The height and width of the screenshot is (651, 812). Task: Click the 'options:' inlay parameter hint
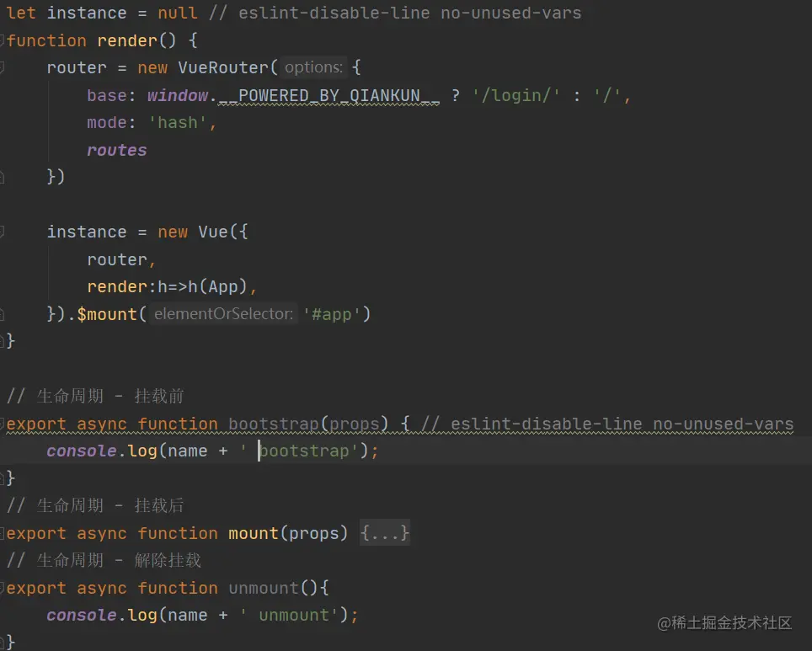pos(314,67)
